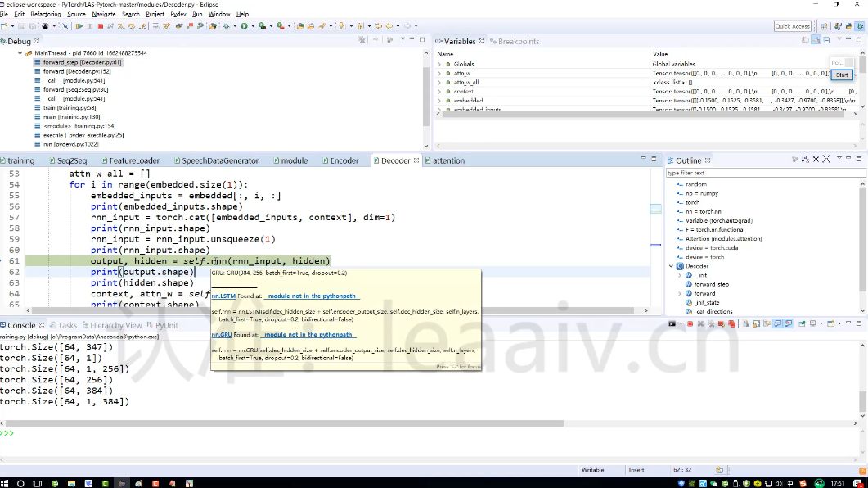This screenshot has height=488, width=868.
Task: Stop the debug session with Terminate
Action: pyautogui.click(x=100, y=26)
